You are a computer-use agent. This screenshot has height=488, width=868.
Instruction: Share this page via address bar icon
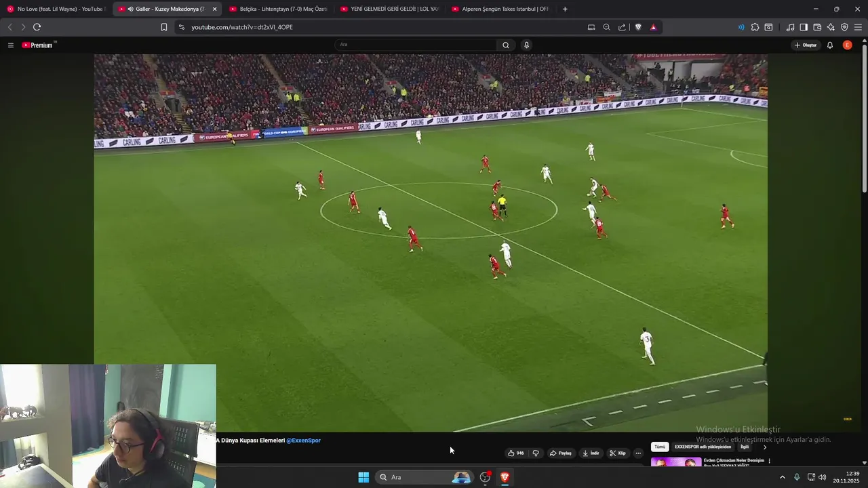[622, 27]
